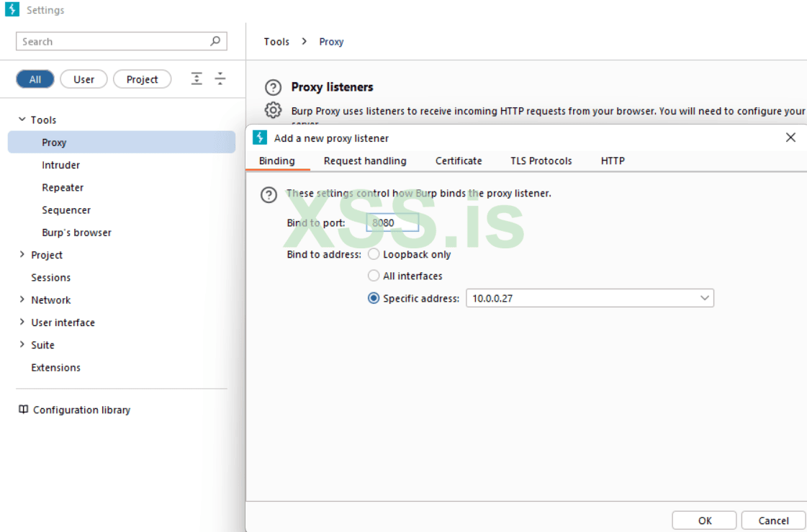Switch to the Binding tab

click(x=277, y=161)
